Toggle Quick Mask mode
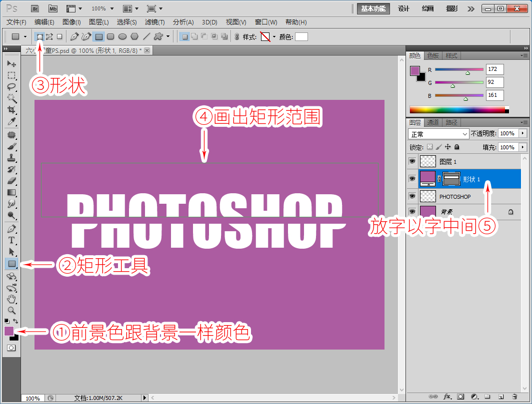 pyautogui.click(x=11, y=348)
